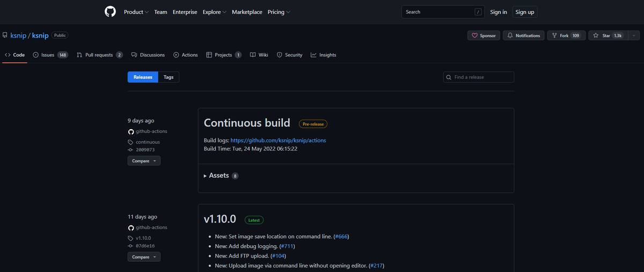Viewport: 644px width, 272px height.
Task: Go to Enterprise page
Action: pos(185,12)
